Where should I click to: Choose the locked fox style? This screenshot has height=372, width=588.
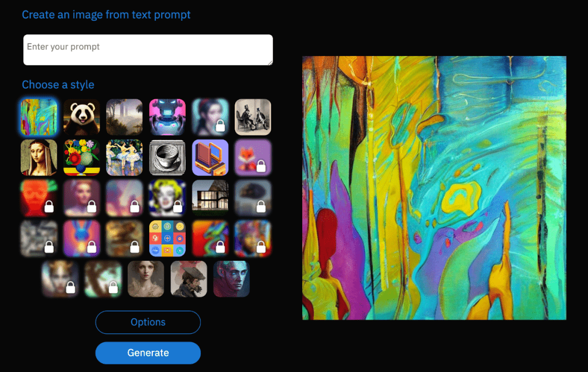253,157
